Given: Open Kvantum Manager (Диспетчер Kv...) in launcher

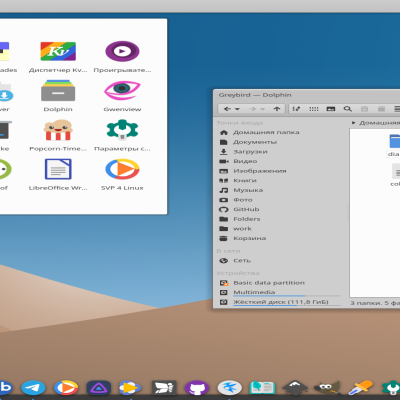Looking at the screenshot, I should (58, 57).
